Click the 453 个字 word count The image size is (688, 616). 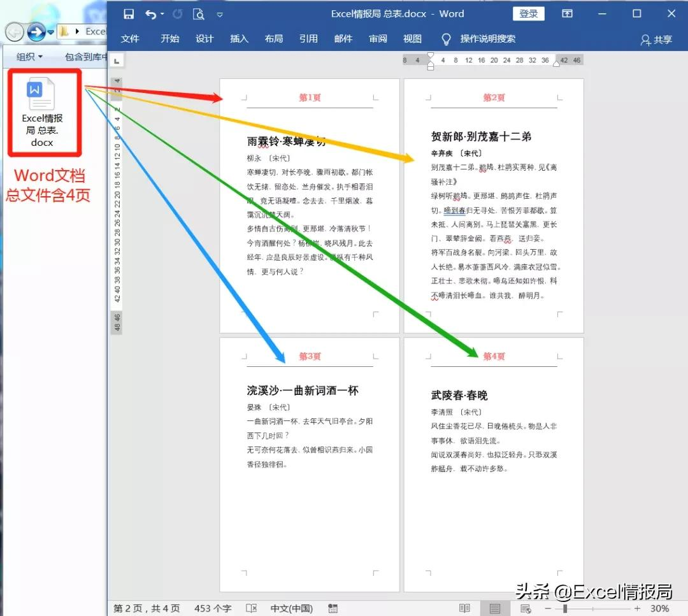coord(213,608)
